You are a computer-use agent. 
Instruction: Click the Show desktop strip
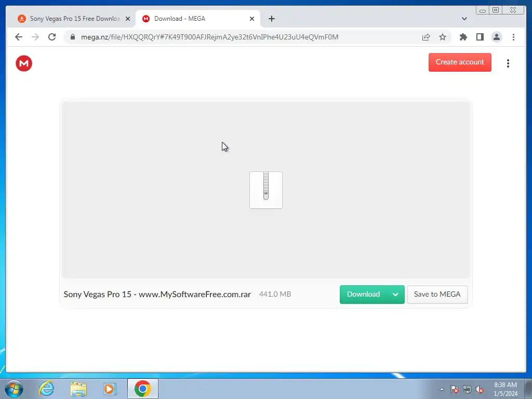point(528,389)
